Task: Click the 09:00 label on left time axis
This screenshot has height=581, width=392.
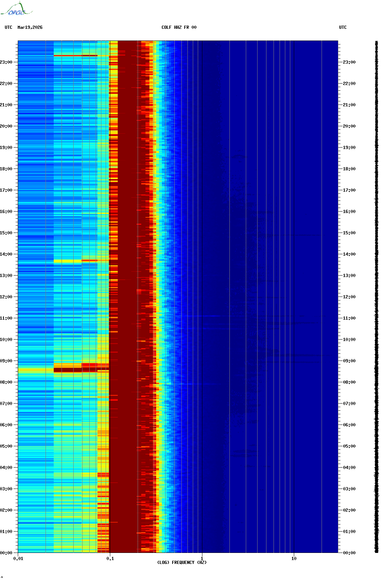Action: pos(6,361)
